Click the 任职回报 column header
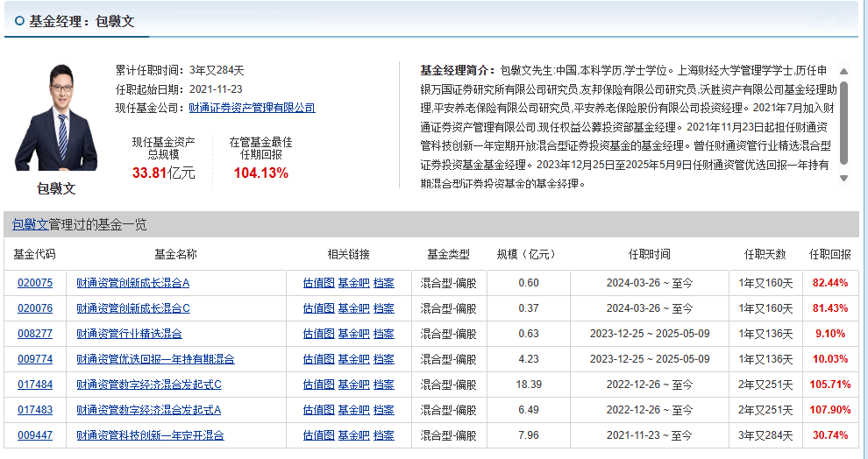The width and height of the screenshot is (868, 459). click(x=829, y=254)
